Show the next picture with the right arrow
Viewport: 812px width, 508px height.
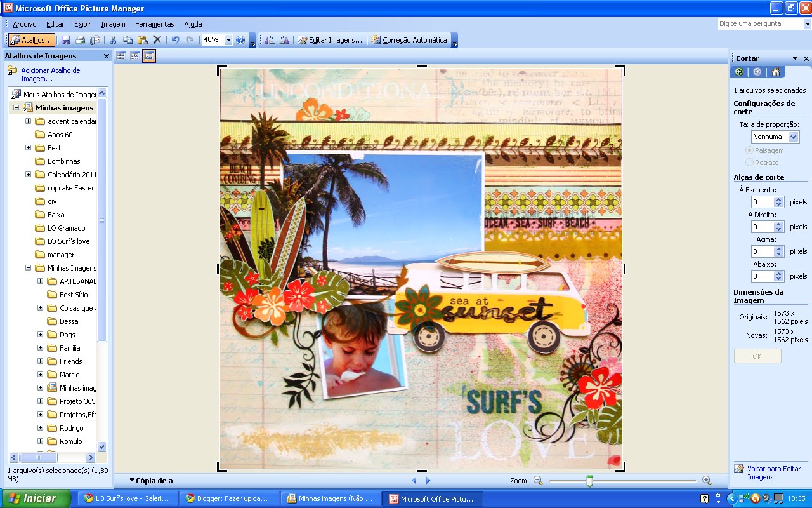pos(428,481)
